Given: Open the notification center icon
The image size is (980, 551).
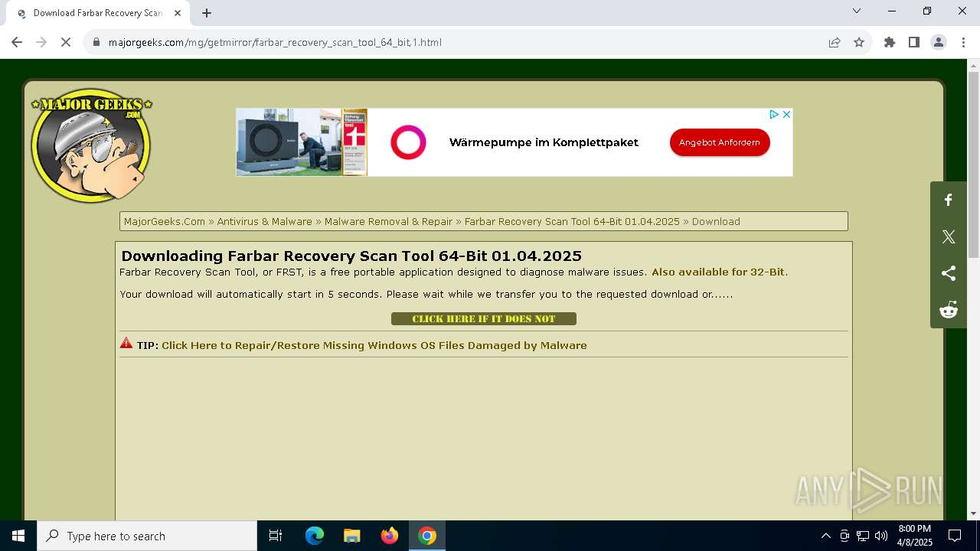Looking at the screenshot, I should coord(955,536).
